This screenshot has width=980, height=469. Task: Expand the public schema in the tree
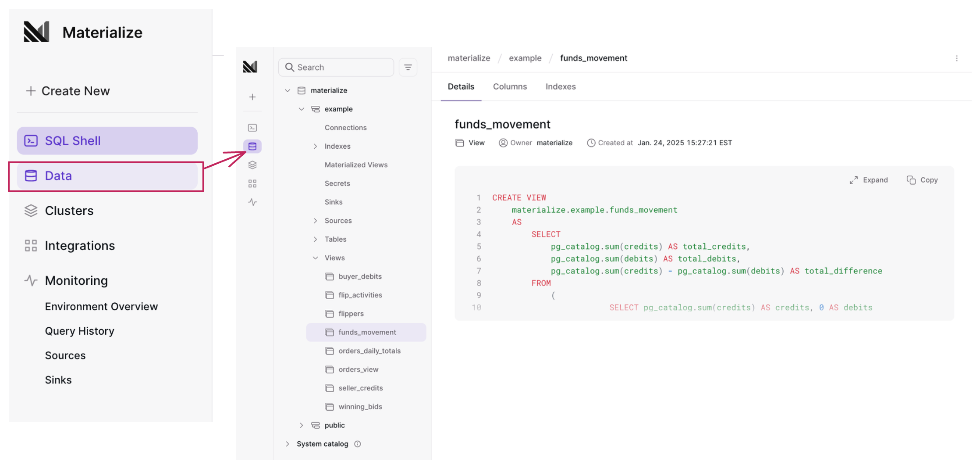pos(301,425)
